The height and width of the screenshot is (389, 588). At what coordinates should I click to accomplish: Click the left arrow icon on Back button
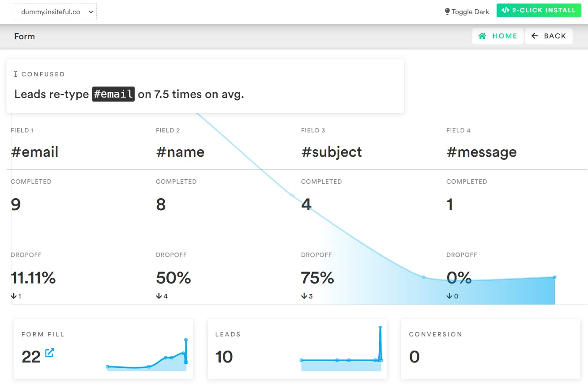pyautogui.click(x=535, y=36)
